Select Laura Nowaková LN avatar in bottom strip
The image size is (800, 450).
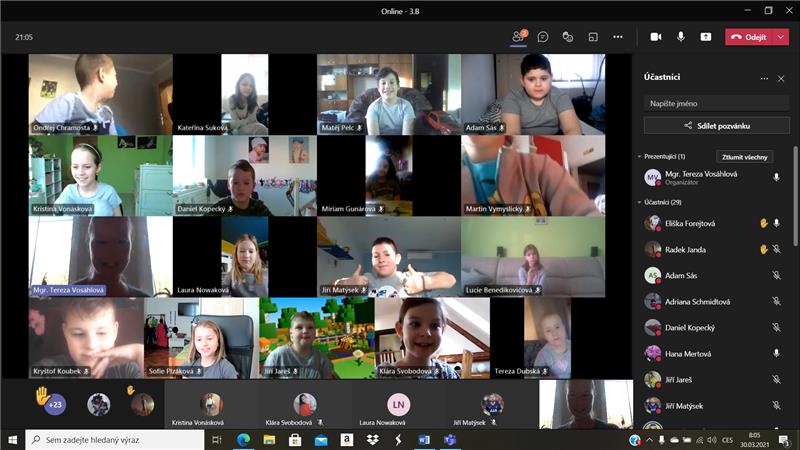398,405
